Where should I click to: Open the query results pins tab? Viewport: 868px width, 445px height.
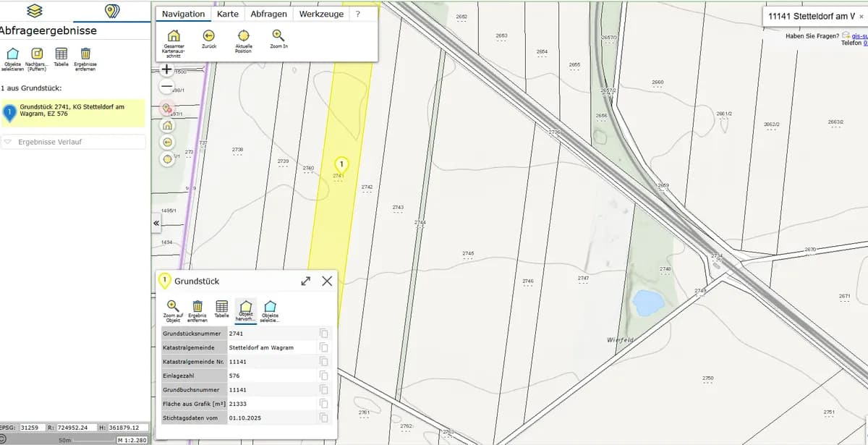pos(111,11)
